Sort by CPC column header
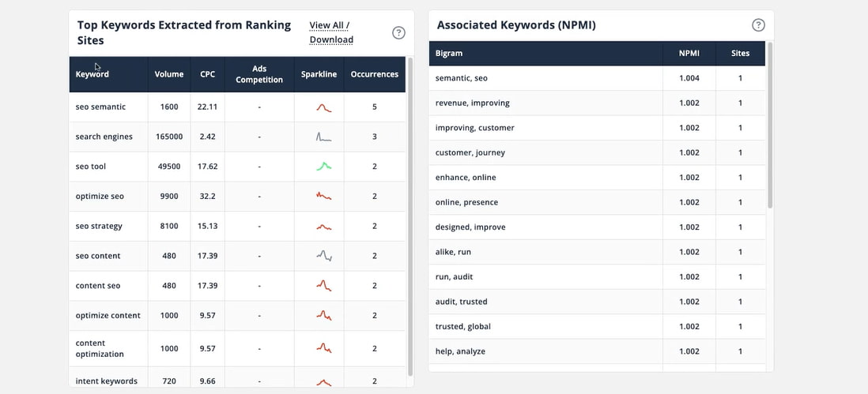 click(207, 74)
